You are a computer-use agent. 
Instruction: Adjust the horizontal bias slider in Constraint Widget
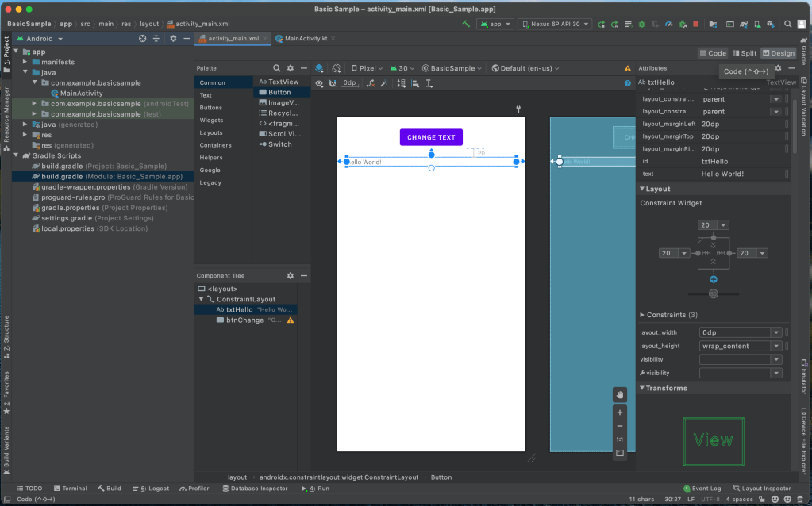(x=714, y=293)
